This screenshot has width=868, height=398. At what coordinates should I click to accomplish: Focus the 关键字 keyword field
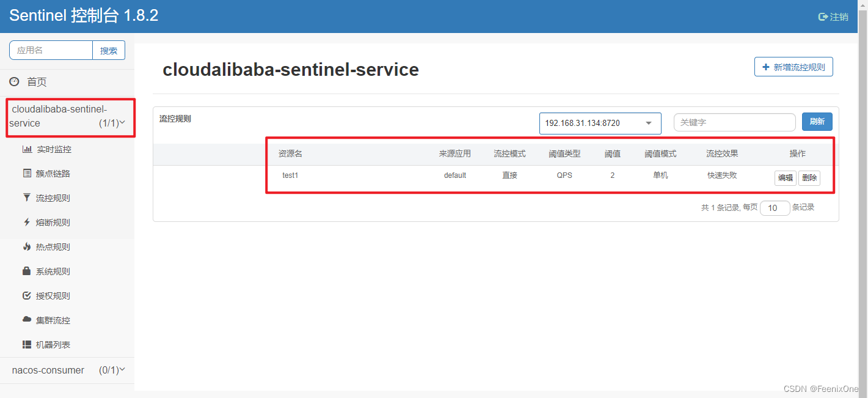pyautogui.click(x=735, y=122)
